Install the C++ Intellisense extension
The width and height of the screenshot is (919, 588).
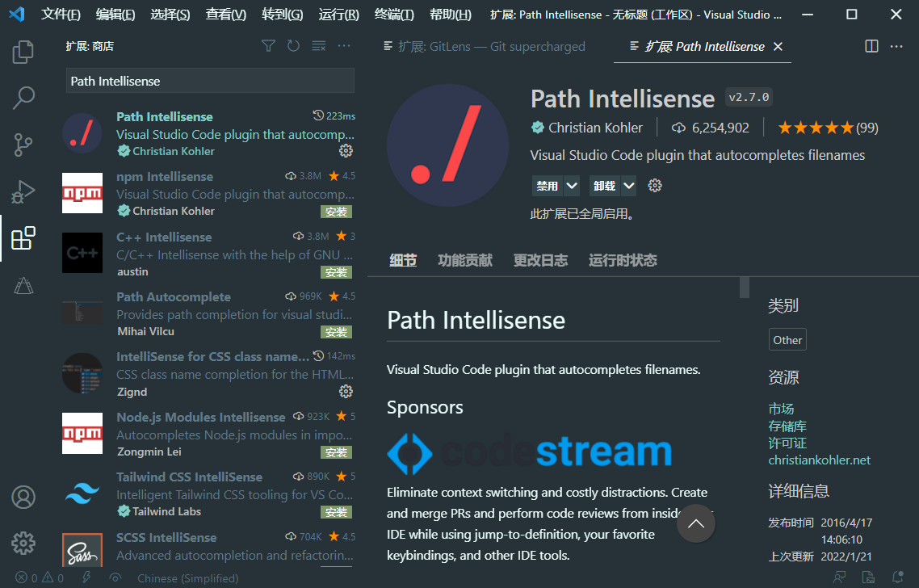(337, 272)
